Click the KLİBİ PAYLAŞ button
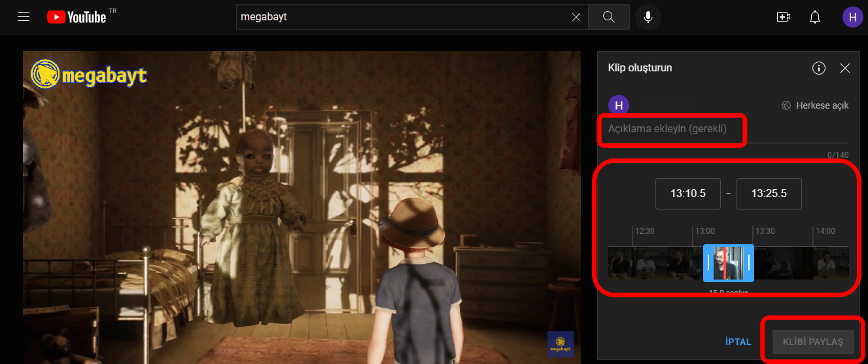 tap(813, 342)
